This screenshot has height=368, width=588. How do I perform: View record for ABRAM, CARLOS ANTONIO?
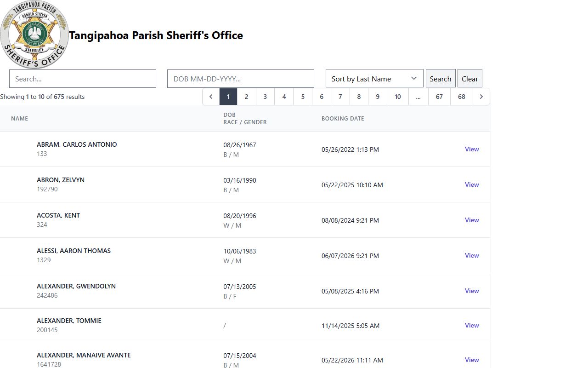(472, 149)
